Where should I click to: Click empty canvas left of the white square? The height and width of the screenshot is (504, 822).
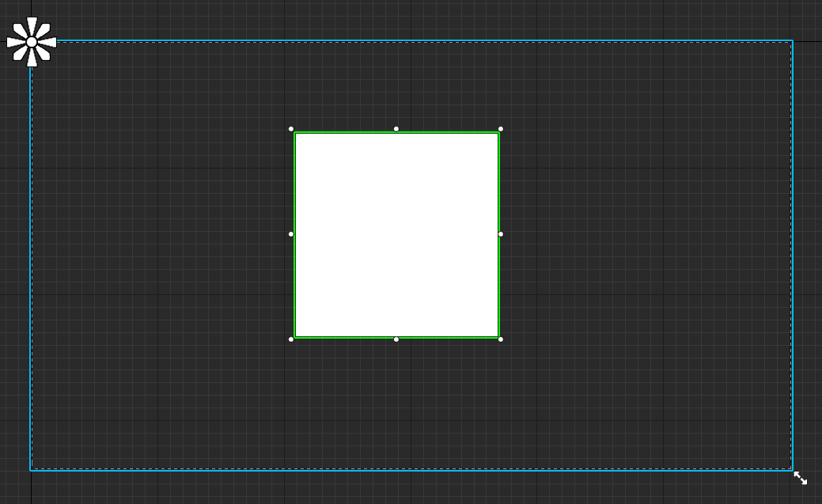pyautogui.click(x=158, y=237)
